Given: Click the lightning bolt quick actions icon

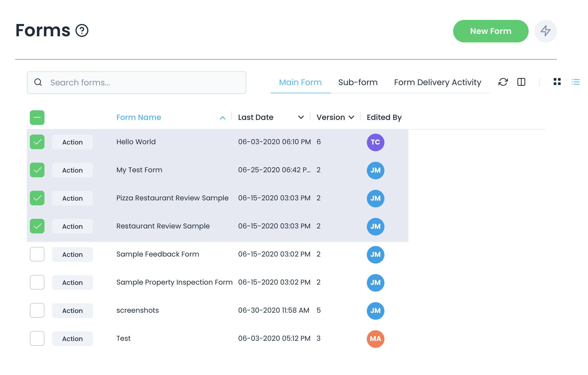Looking at the screenshot, I should [545, 31].
